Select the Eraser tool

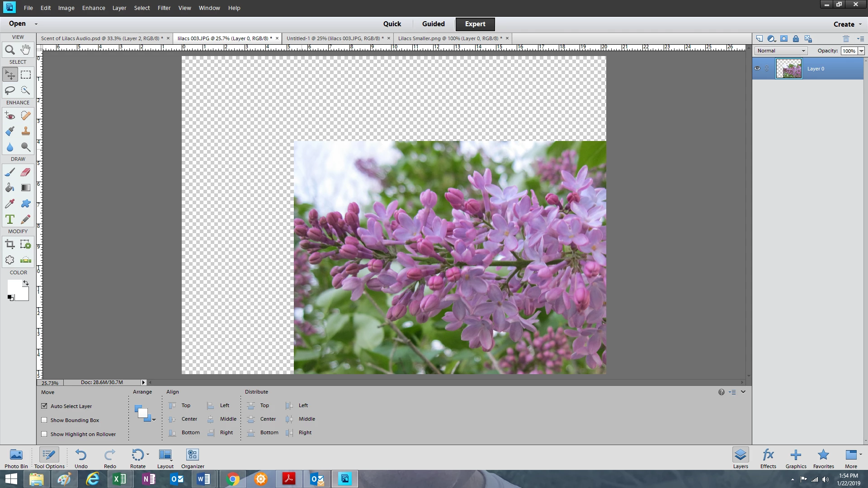pos(26,172)
